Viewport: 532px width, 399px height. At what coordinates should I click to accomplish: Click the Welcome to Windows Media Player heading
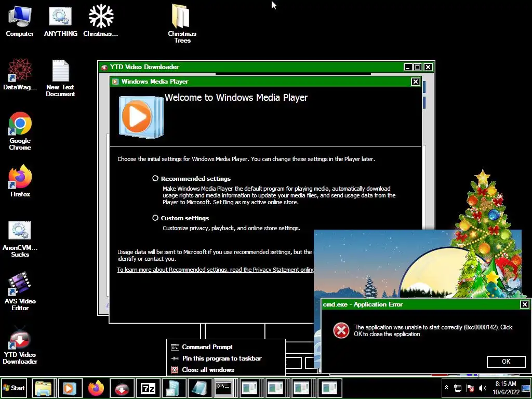click(x=236, y=98)
